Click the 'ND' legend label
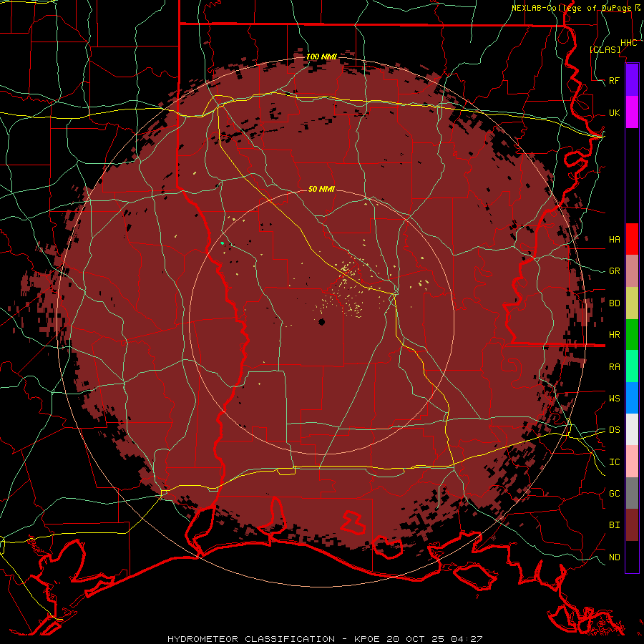The image size is (644, 644). [615, 557]
